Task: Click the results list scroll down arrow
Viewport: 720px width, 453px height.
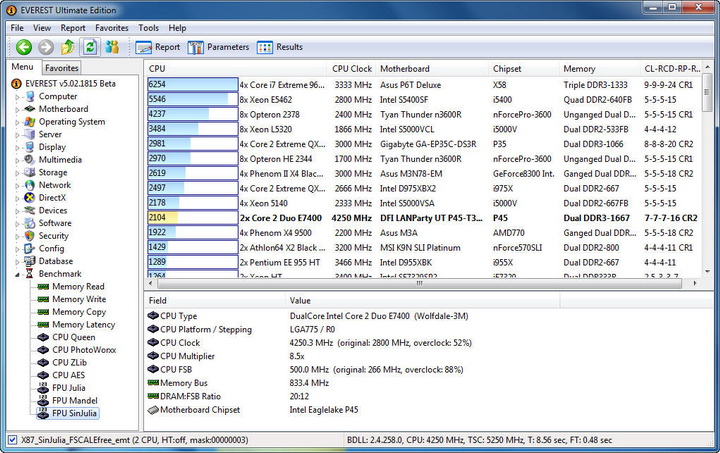Action: [707, 272]
